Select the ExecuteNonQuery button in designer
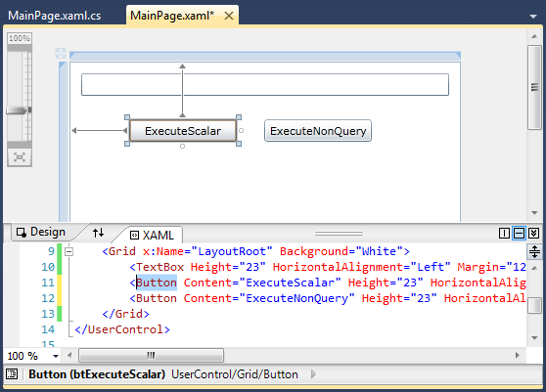Image resolution: width=546 pixels, height=392 pixels. [x=318, y=131]
